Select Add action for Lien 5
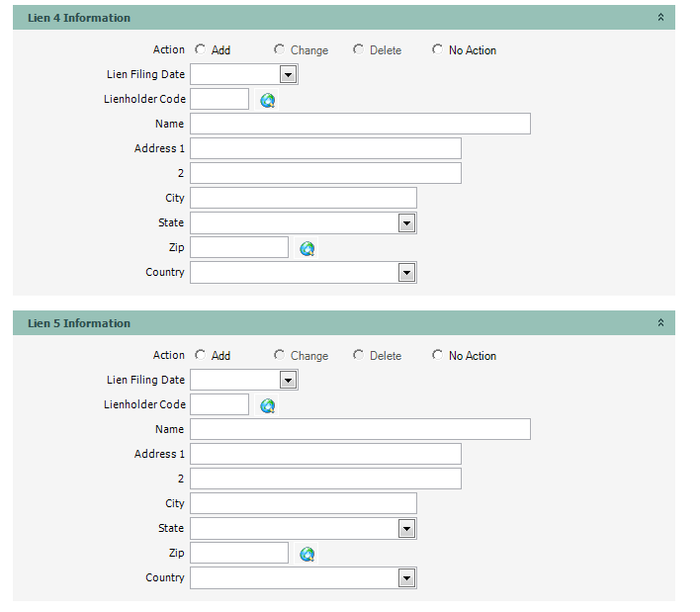Screen dimensions: 700x612 [x=200, y=354]
